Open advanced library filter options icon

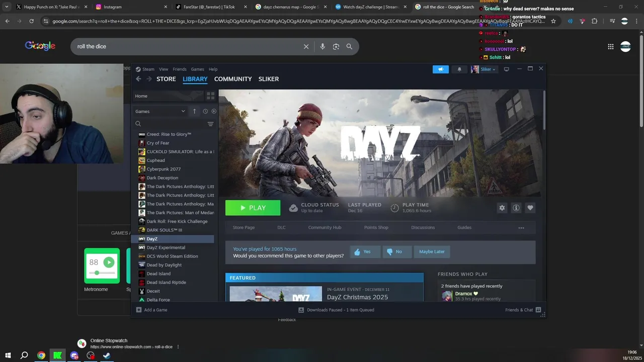click(x=210, y=124)
